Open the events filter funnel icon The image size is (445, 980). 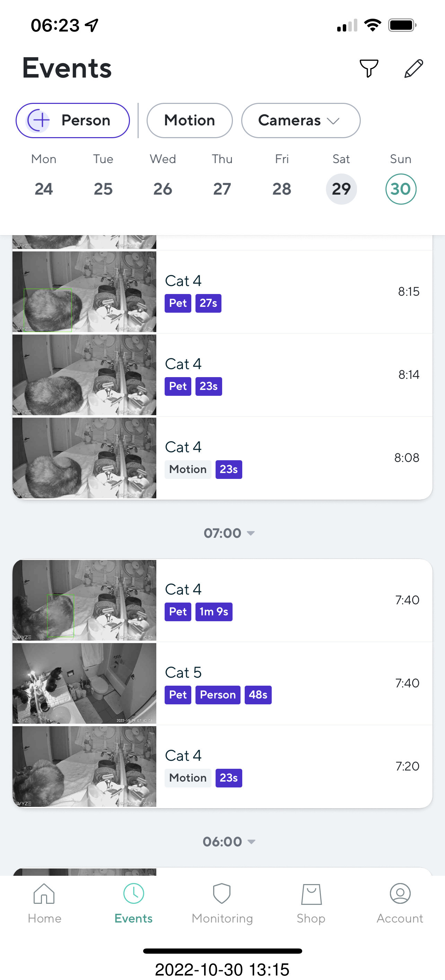368,69
